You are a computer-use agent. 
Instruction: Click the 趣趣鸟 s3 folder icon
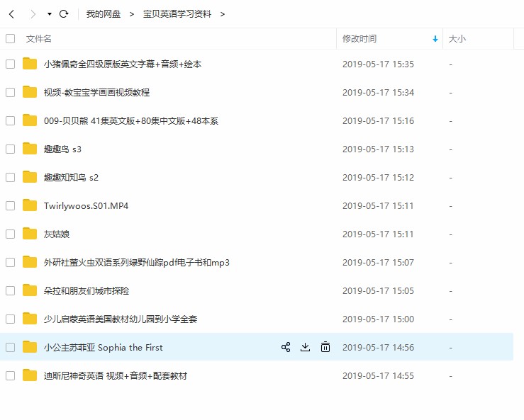coord(30,149)
